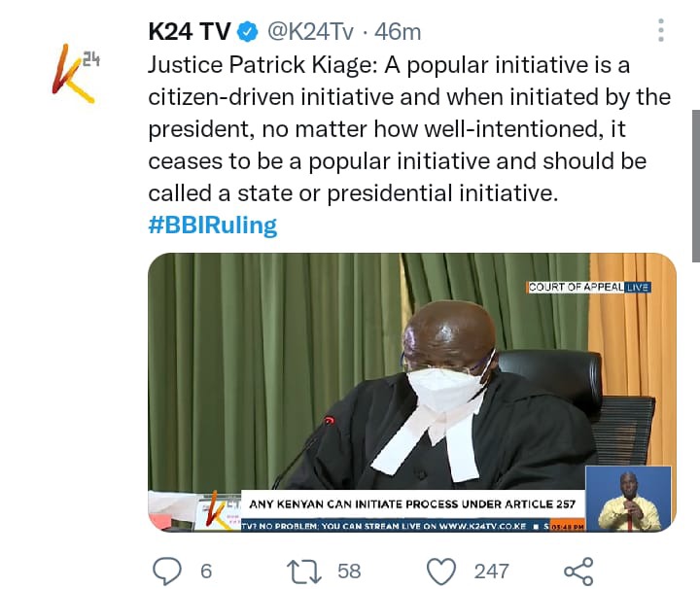Image resolution: width=700 pixels, height=589 pixels.
Task: Open the K24 TV account name
Action: [190, 32]
